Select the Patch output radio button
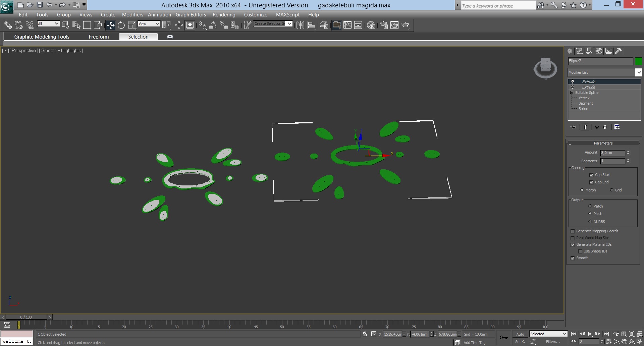Image resolution: width=644 pixels, height=346 pixels. pos(590,206)
